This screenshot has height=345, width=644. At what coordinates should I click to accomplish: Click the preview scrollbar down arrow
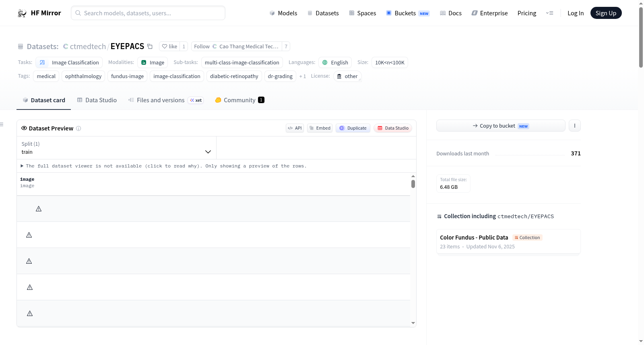pyautogui.click(x=413, y=323)
